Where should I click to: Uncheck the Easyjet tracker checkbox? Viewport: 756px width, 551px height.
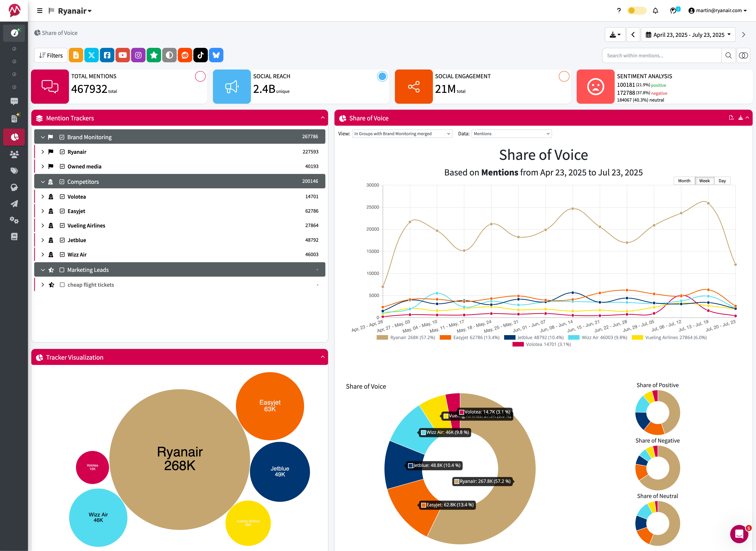click(x=62, y=211)
